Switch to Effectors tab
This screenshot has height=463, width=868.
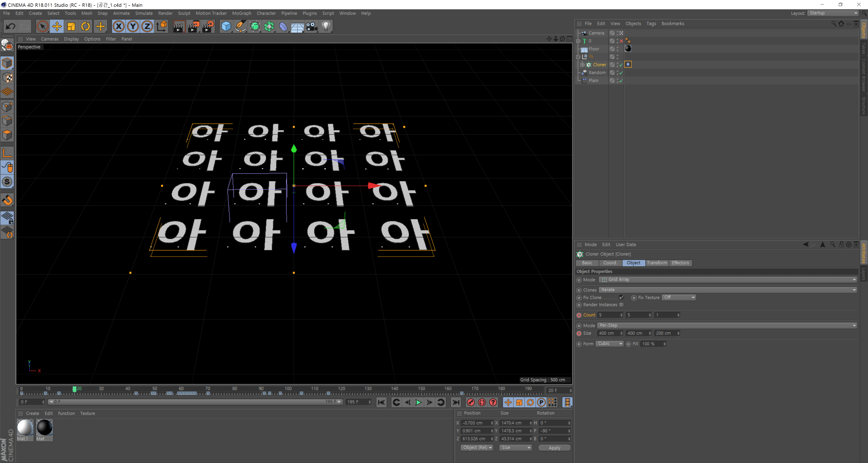[x=680, y=263]
